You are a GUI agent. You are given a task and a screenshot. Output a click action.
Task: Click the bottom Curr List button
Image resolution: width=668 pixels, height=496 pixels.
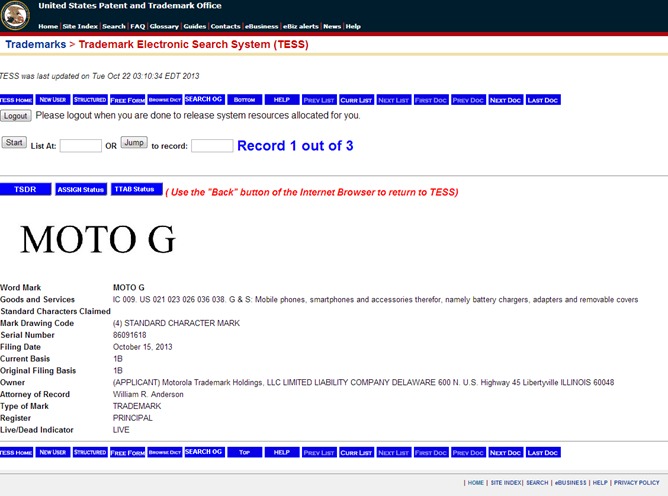pos(356,452)
